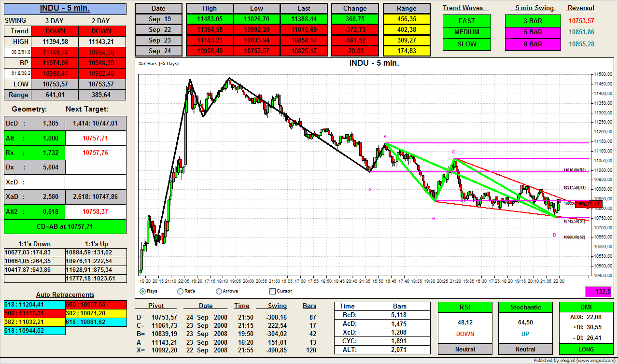Click the '618 : 10944,02' retracement cell
Image resolution: width=618 pixels, height=364 pixels.
tap(34, 331)
